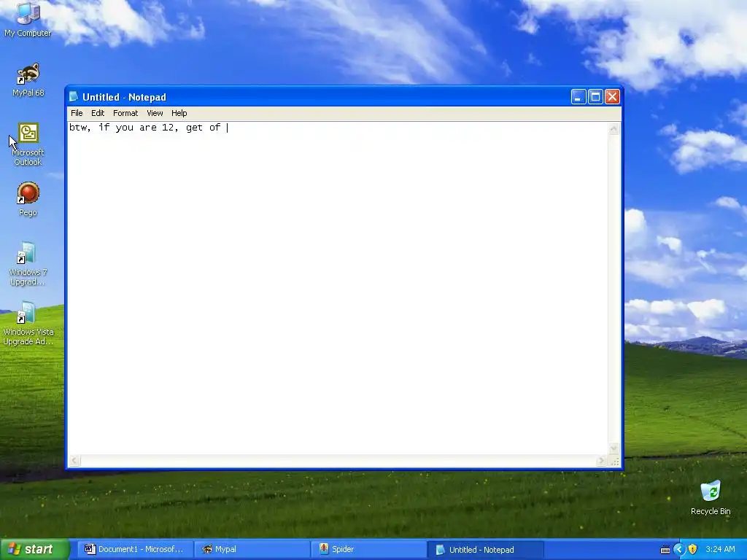Open the My Computer desktop icon

click(x=28, y=19)
